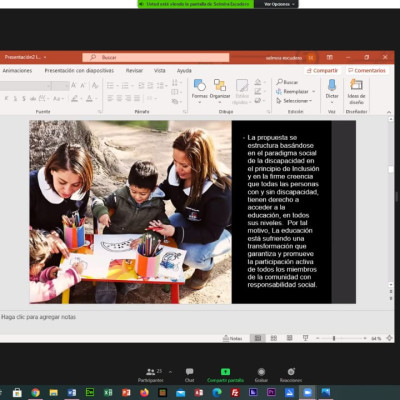The height and width of the screenshot is (400, 400).
Task: Click the Buscar search box in title bar
Action: (x=156, y=57)
